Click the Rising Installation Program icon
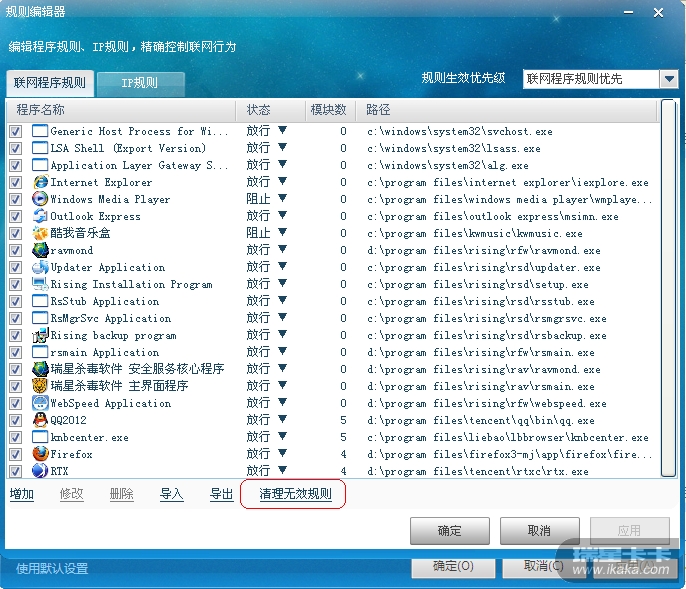The height and width of the screenshot is (589, 686). click(40, 284)
